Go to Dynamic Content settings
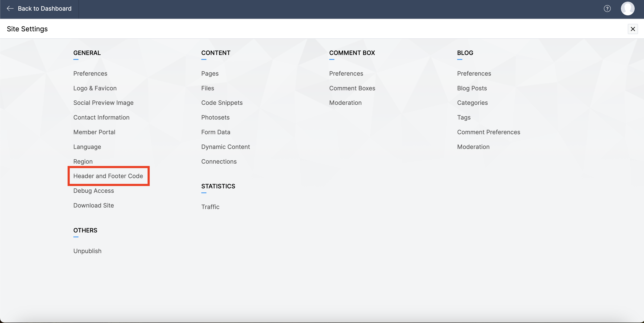This screenshot has height=323, width=644. [225, 147]
